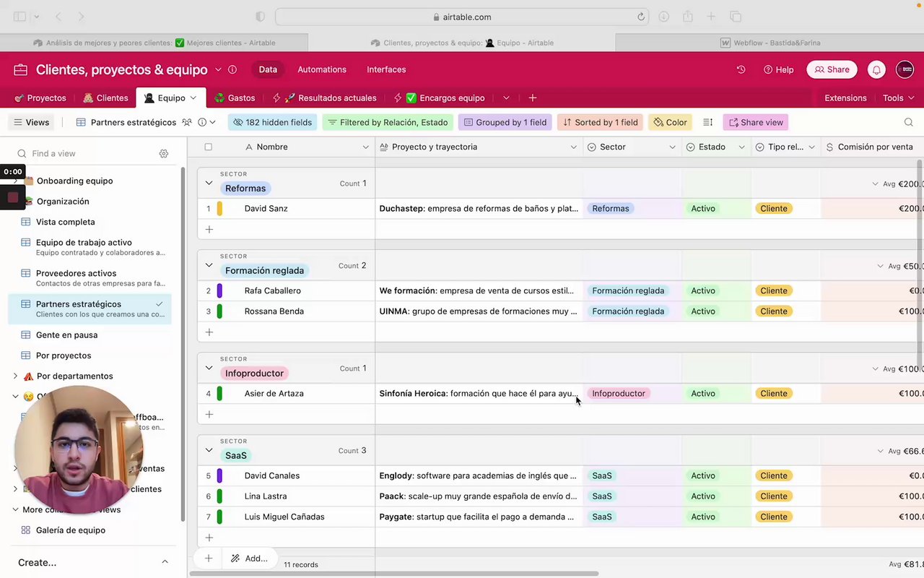Open notifications bell icon
924x578 pixels.
pyautogui.click(x=876, y=69)
